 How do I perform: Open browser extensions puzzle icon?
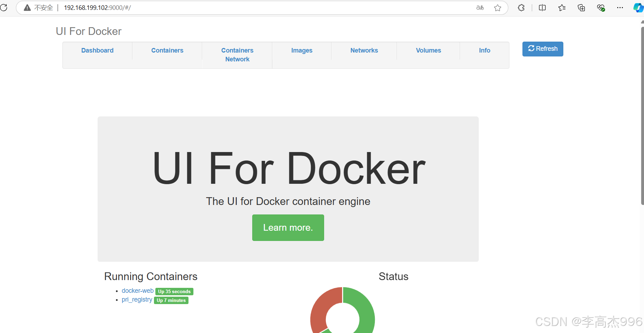point(521,8)
